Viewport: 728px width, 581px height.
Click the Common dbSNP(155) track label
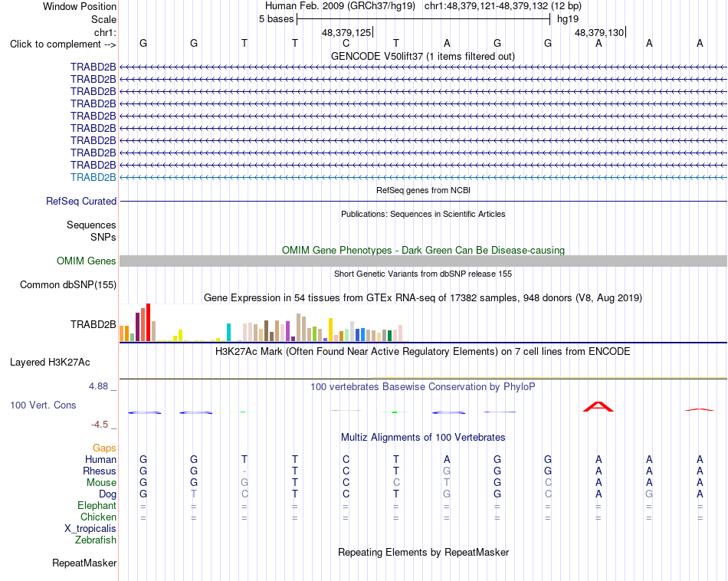68,284
